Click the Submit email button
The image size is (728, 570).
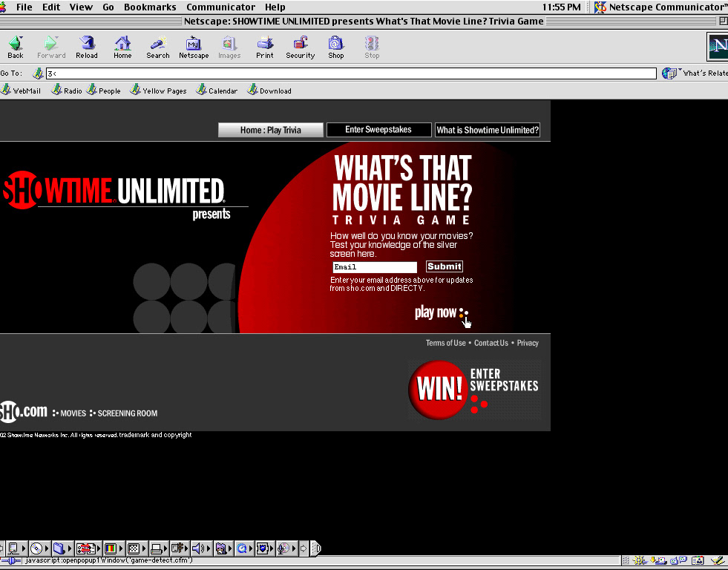point(445,266)
